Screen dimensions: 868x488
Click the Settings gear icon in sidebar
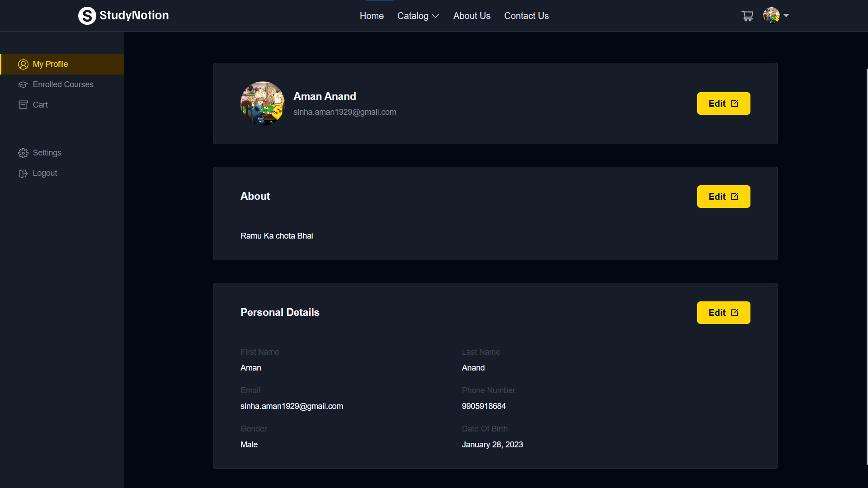tap(23, 153)
